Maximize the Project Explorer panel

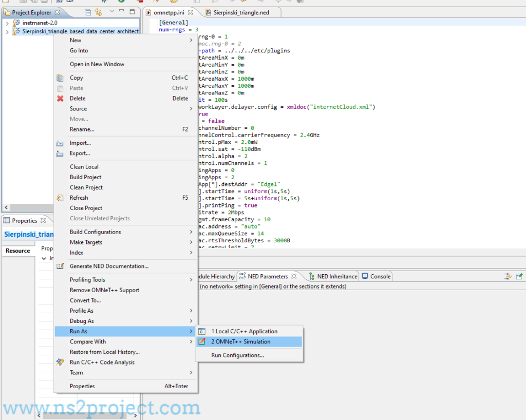[x=132, y=12]
